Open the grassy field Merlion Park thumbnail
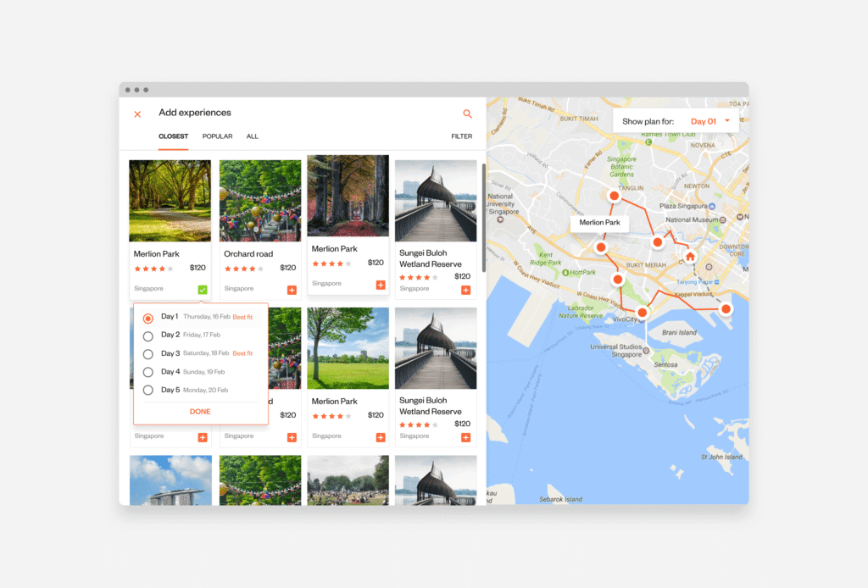Viewport: 868px width, 588px height. pyautogui.click(x=348, y=347)
